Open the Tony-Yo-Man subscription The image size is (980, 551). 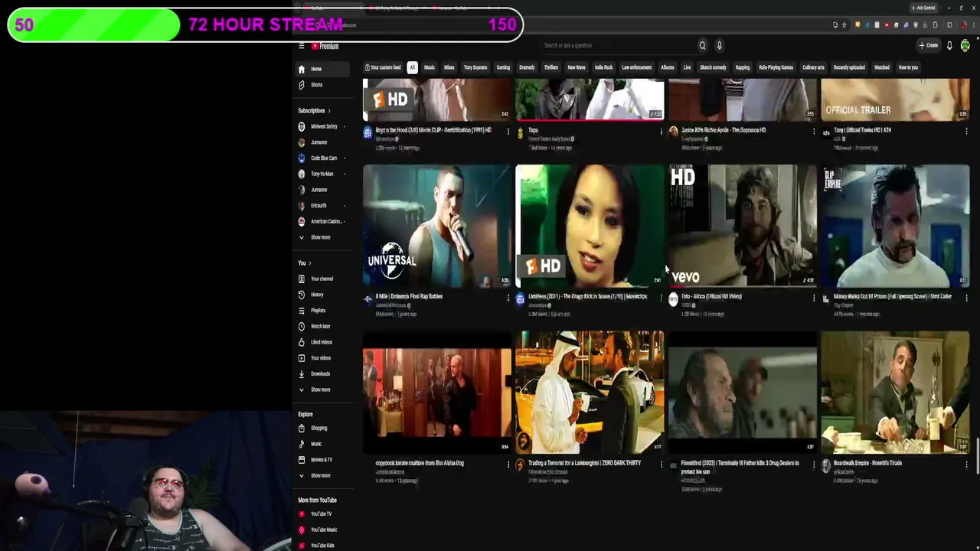(x=322, y=174)
